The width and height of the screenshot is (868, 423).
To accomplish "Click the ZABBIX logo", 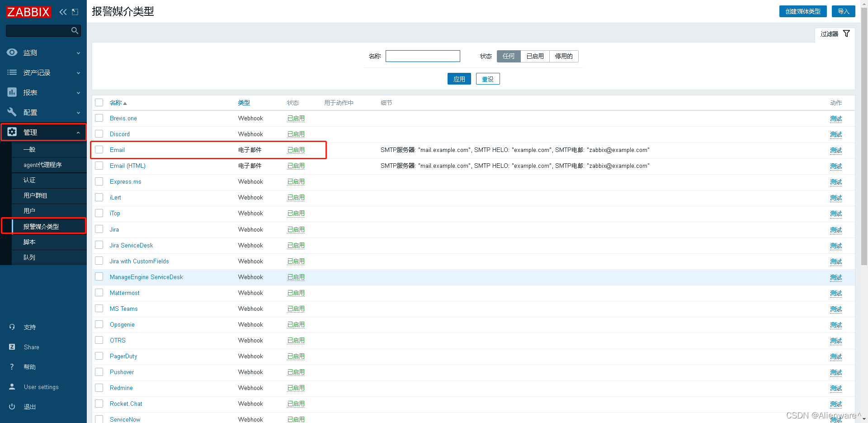I will [x=28, y=12].
